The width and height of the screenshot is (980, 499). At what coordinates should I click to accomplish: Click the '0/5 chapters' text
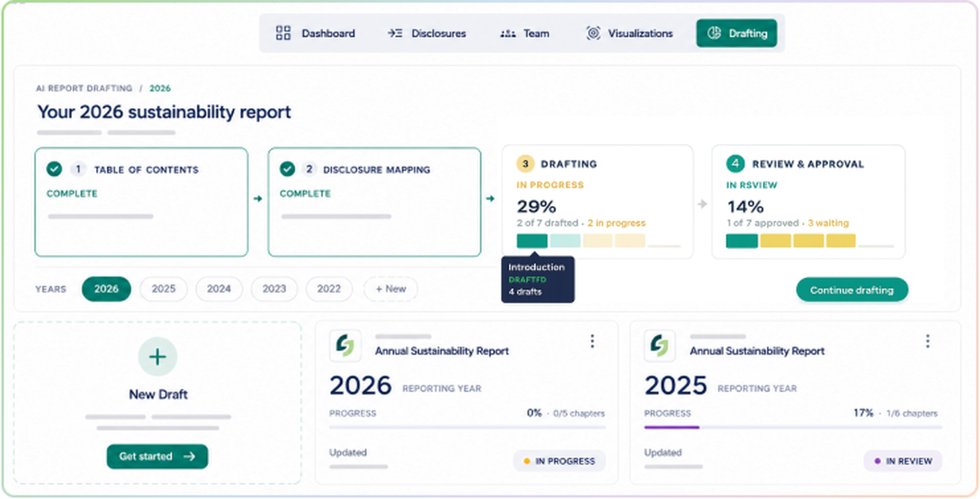[579, 414]
